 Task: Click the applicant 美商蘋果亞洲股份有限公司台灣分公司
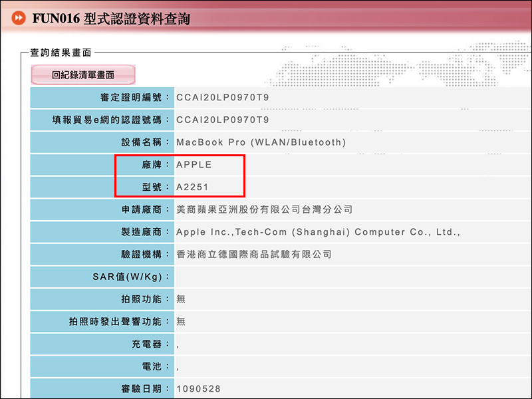[x=264, y=209]
